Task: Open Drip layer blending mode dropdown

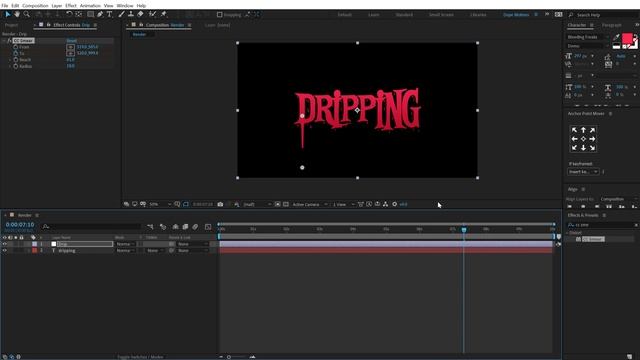Action: (125, 244)
